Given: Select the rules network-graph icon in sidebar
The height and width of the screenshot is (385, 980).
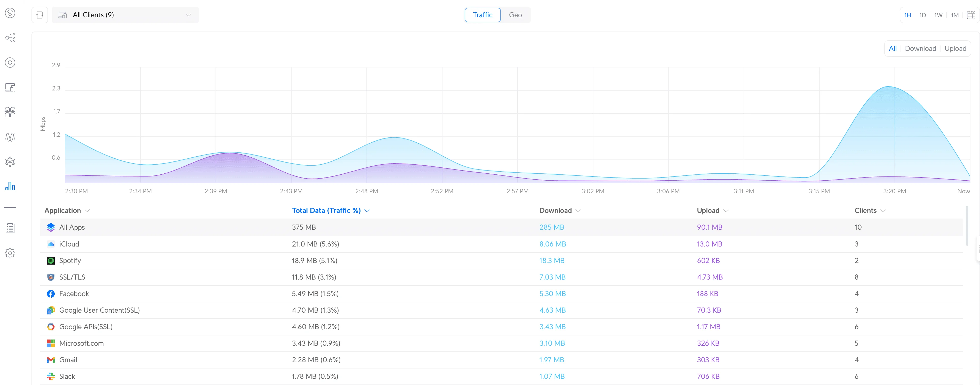Looking at the screenshot, I should pyautogui.click(x=10, y=161).
